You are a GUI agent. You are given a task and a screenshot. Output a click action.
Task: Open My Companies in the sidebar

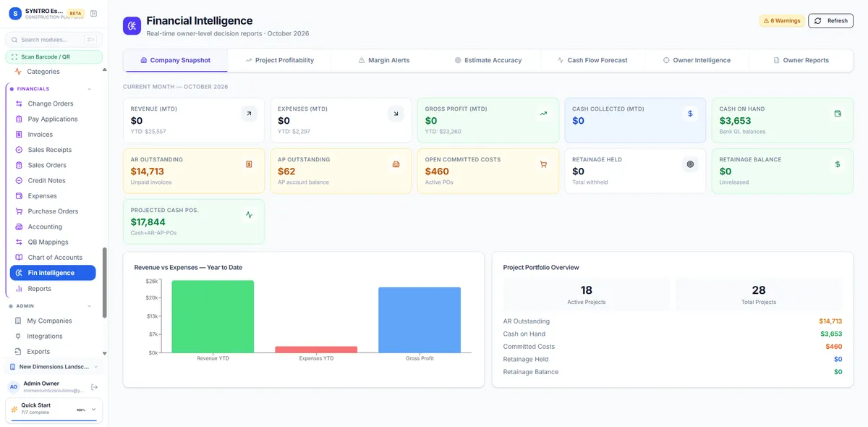coord(49,321)
